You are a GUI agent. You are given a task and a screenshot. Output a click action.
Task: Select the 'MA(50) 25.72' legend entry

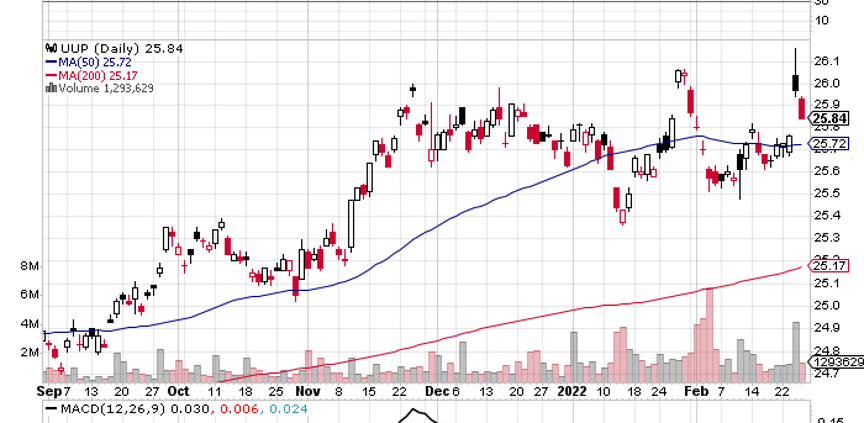pyautogui.click(x=95, y=62)
